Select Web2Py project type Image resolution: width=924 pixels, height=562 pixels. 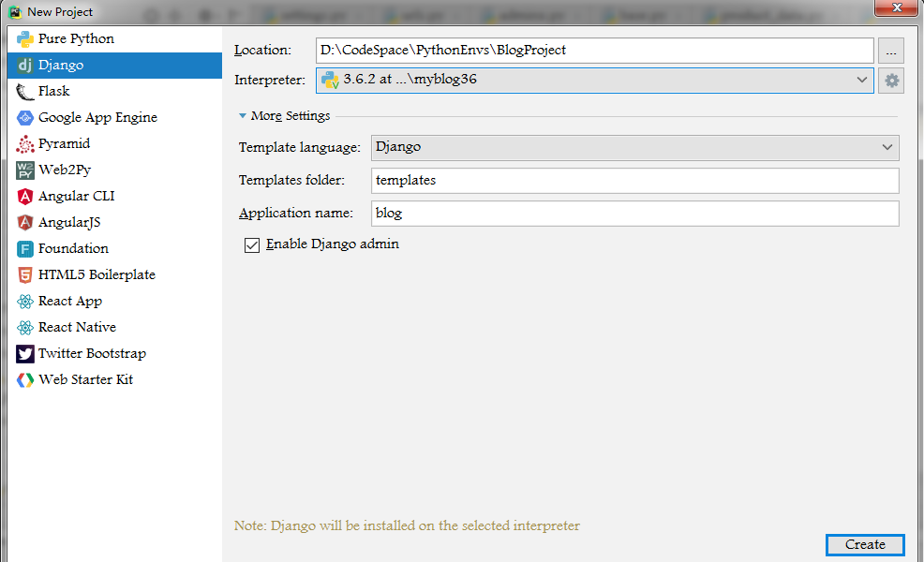click(115, 170)
